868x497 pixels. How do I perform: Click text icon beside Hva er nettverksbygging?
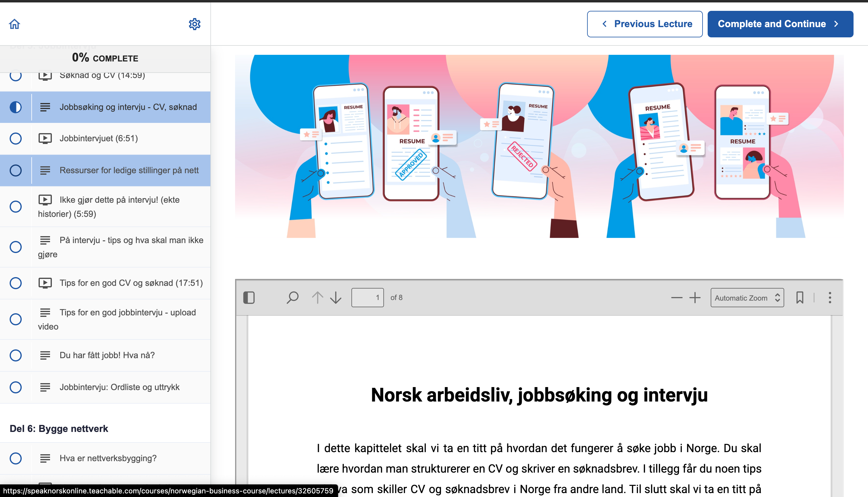(x=45, y=458)
